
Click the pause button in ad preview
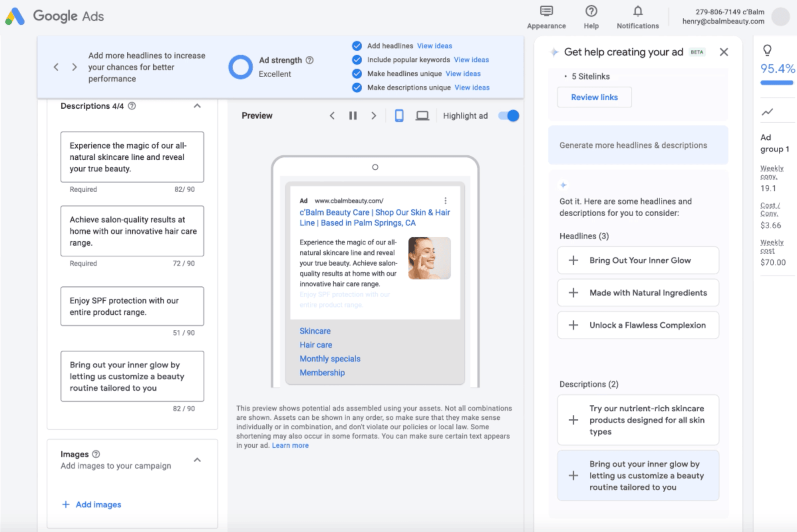352,116
